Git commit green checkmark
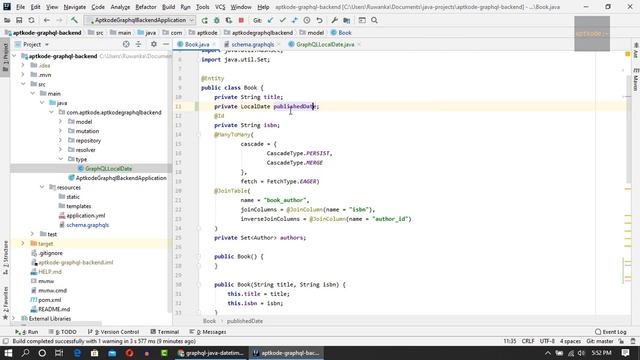Screen dimensions: 640x360 [x=282, y=20]
